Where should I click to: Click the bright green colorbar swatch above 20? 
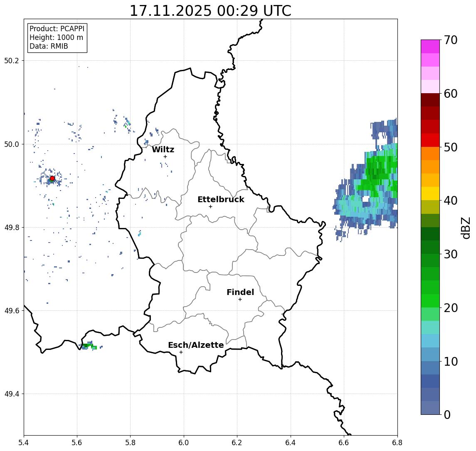point(430,300)
